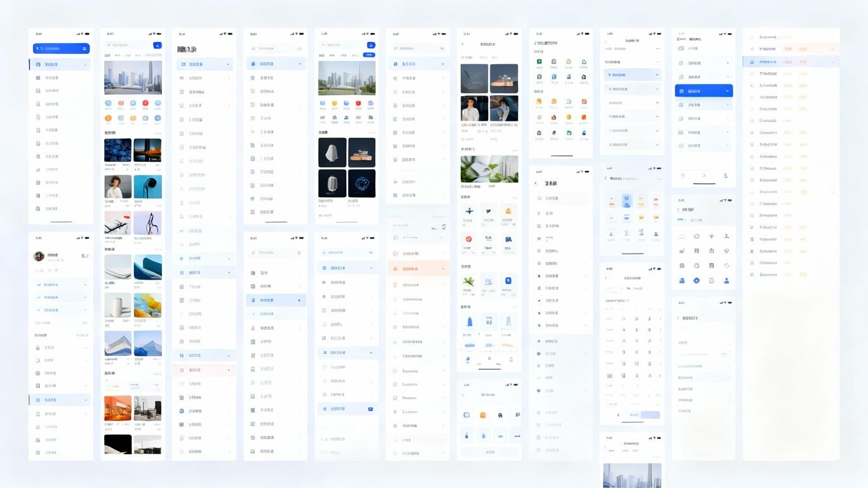
Task: Click the blue square search icon beside the search bar
Action: click(157, 46)
